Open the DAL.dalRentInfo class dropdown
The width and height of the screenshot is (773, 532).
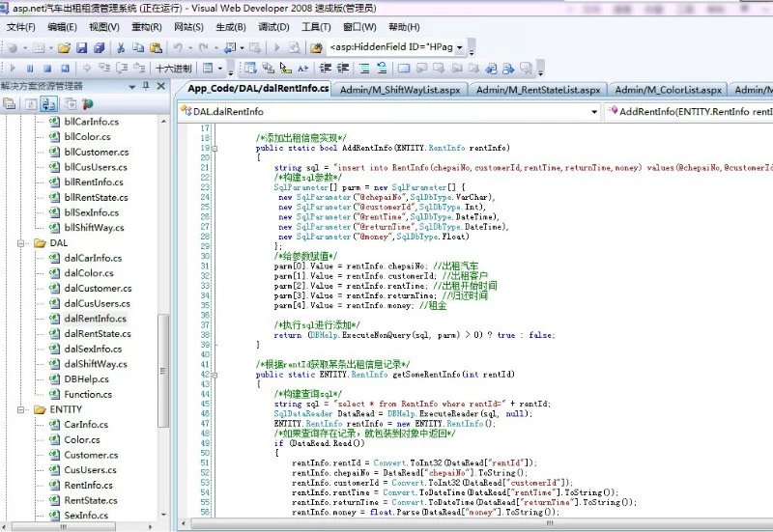[x=594, y=112]
